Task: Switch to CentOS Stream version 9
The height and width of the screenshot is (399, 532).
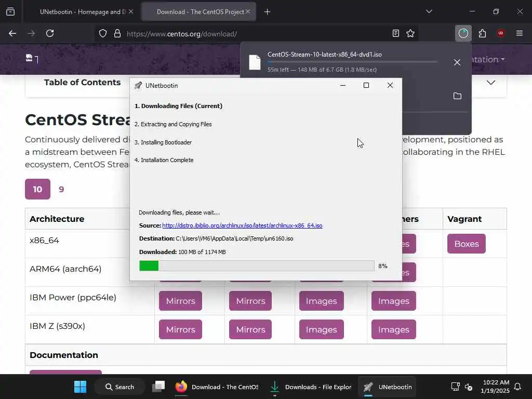Action: coord(61,189)
